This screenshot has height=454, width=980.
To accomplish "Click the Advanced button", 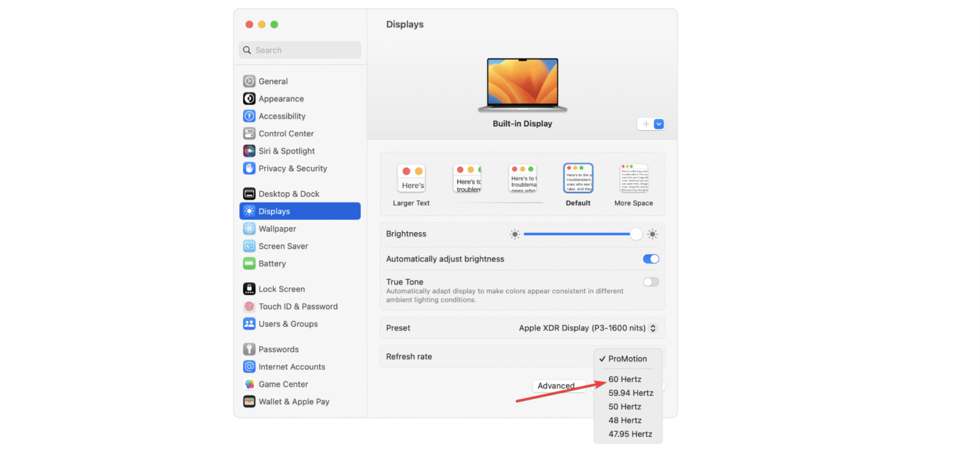I will pos(558,386).
